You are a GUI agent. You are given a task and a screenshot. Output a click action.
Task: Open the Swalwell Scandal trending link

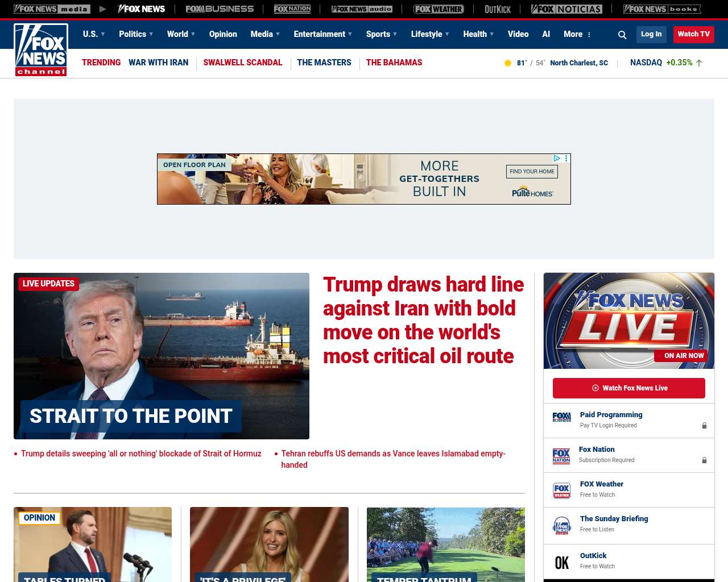[x=242, y=63]
